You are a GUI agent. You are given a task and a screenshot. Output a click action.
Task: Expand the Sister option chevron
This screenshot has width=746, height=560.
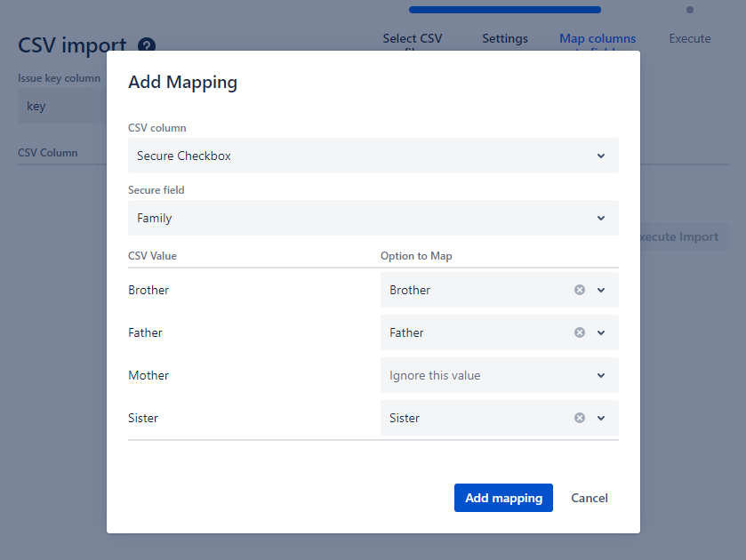click(x=601, y=418)
